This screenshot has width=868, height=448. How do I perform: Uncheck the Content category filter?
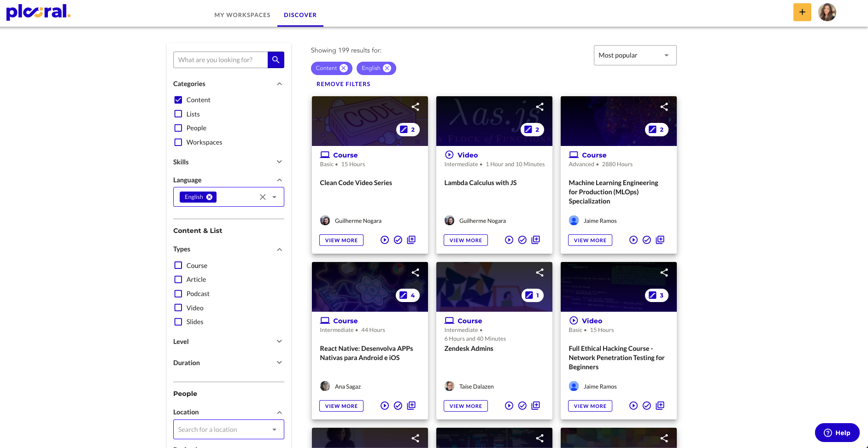pyautogui.click(x=178, y=99)
